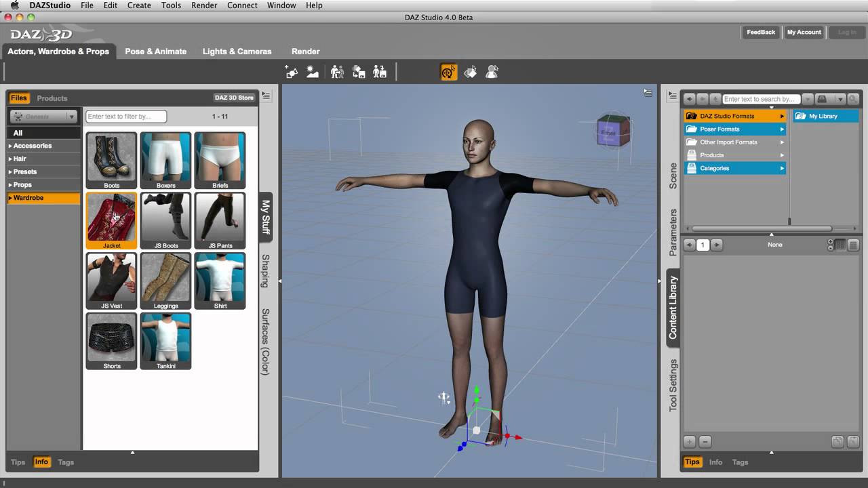Viewport: 868px width, 488px height.
Task: Select the All category
Action: [x=43, y=133]
